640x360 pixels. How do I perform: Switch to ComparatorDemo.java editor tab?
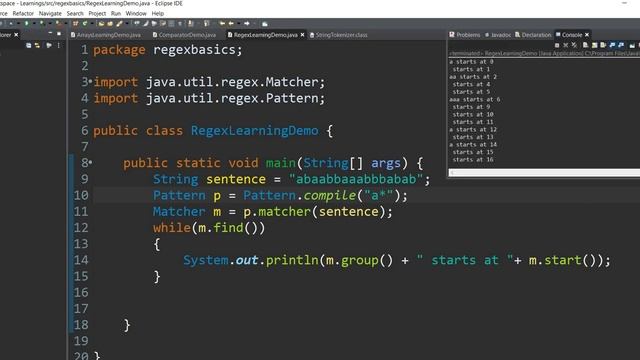pos(184,35)
